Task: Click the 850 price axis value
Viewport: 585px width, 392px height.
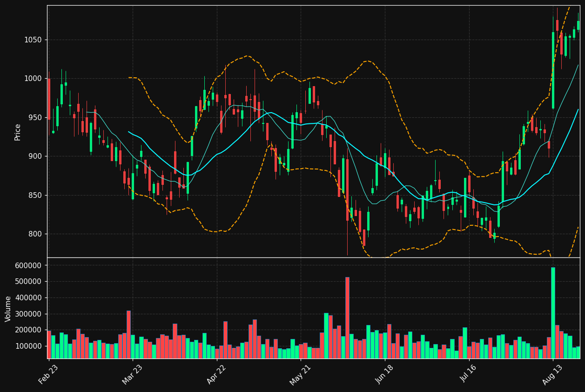Action: (35, 195)
